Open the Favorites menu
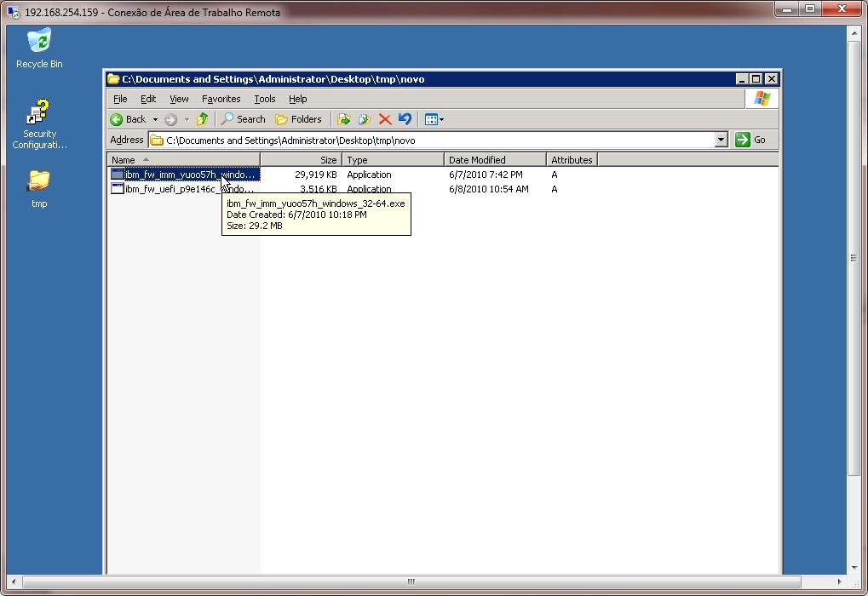The height and width of the screenshot is (596, 868). pos(221,99)
